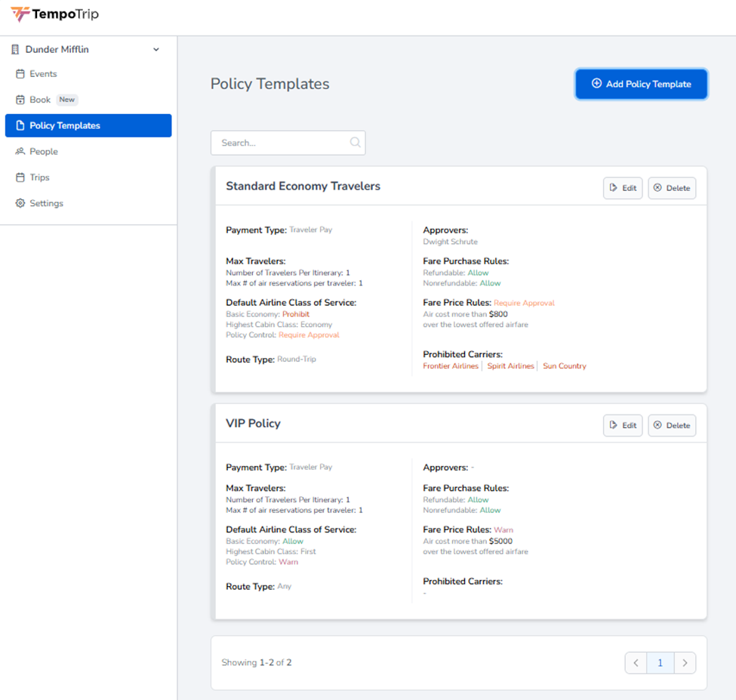Screen dimensions: 736x700
Task: Expand the Dunder Mifflin company dropdown
Action: point(156,50)
